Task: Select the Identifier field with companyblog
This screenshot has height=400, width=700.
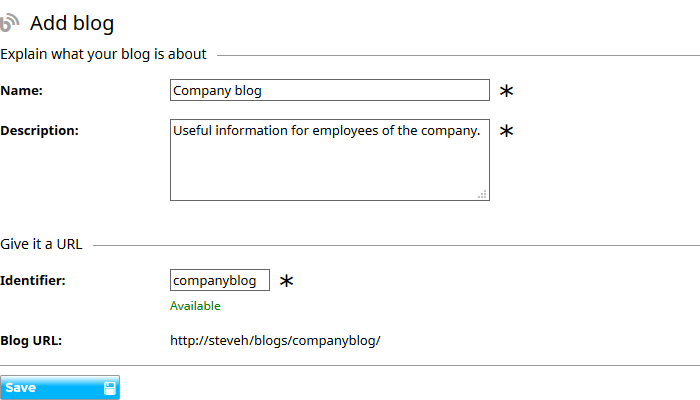Action: (x=220, y=280)
